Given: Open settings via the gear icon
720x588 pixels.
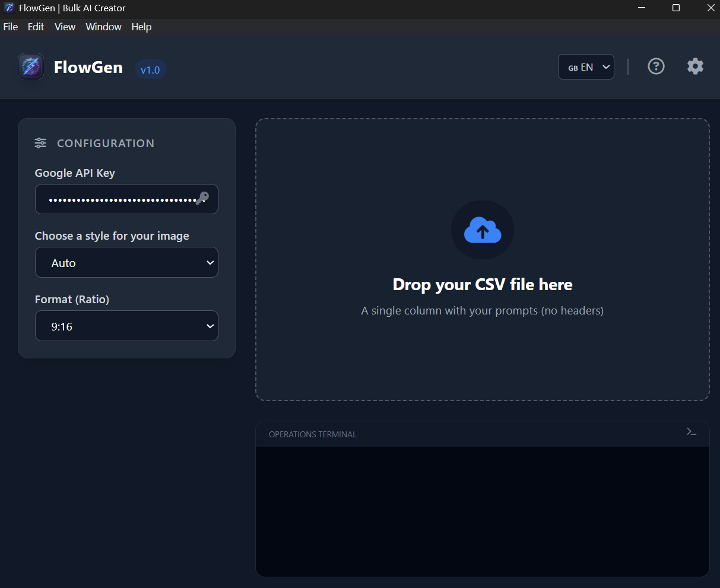Looking at the screenshot, I should pyautogui.click(x=696, y=66).
